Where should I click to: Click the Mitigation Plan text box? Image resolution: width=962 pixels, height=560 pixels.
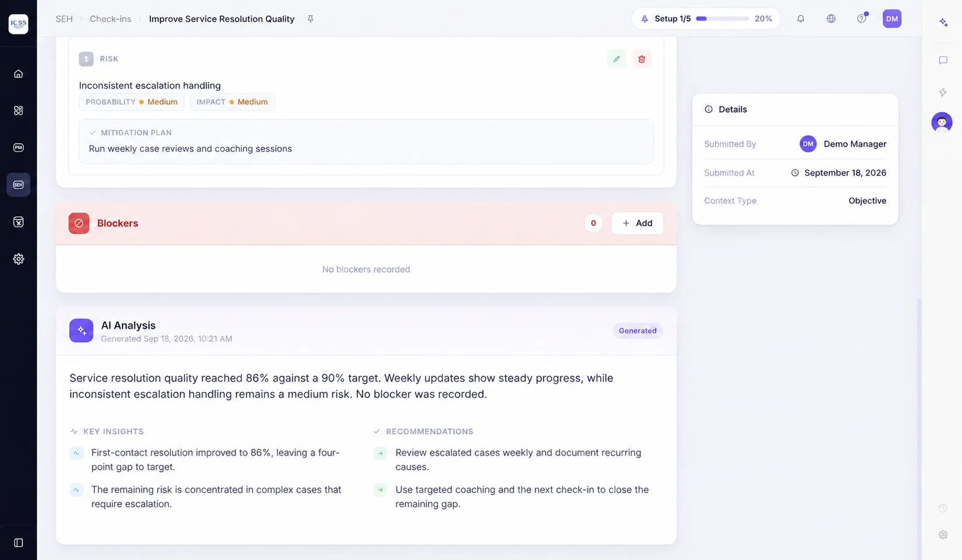(366, 142)
